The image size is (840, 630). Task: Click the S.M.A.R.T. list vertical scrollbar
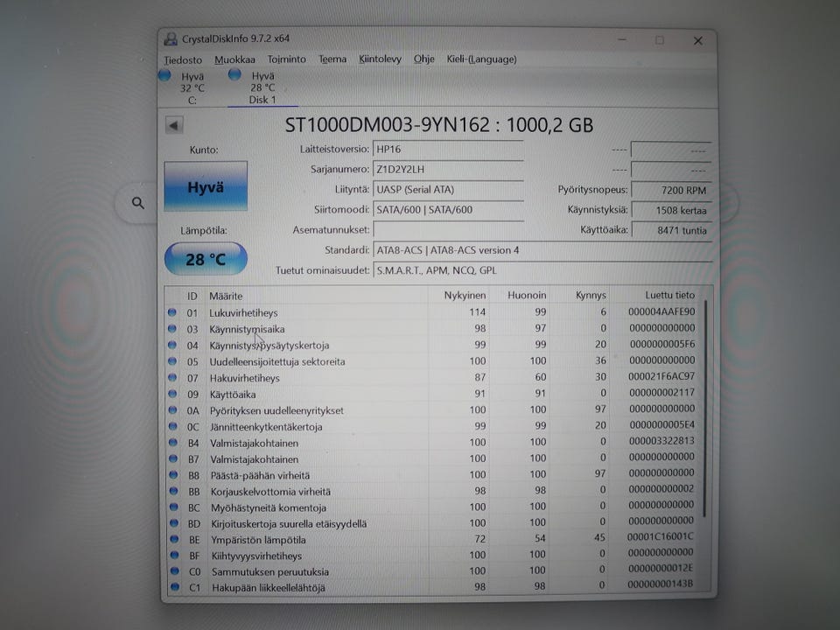click(x=705, y=409)
